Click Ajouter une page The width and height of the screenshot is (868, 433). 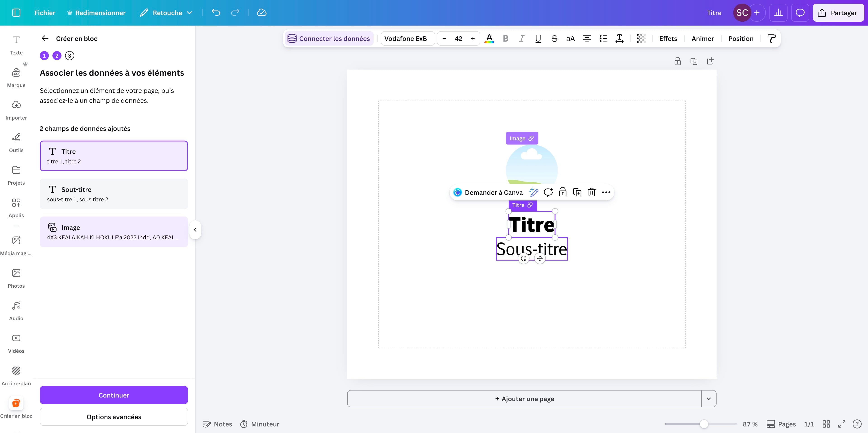tap(524, 399)
